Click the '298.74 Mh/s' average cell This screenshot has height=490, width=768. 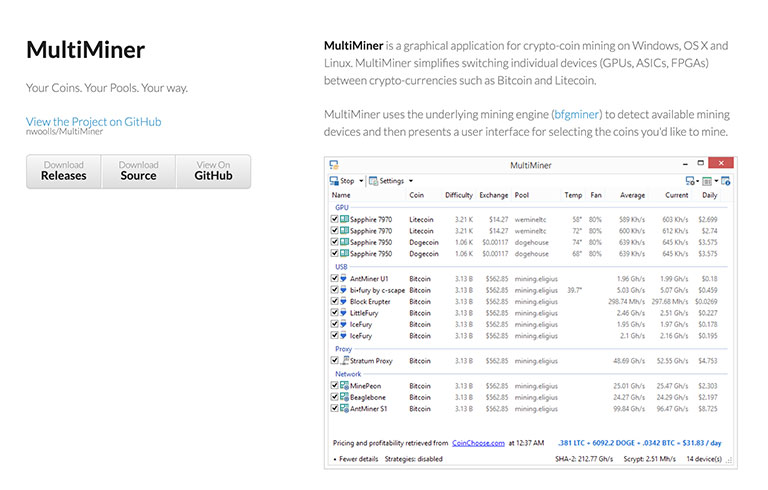[626, 301]
